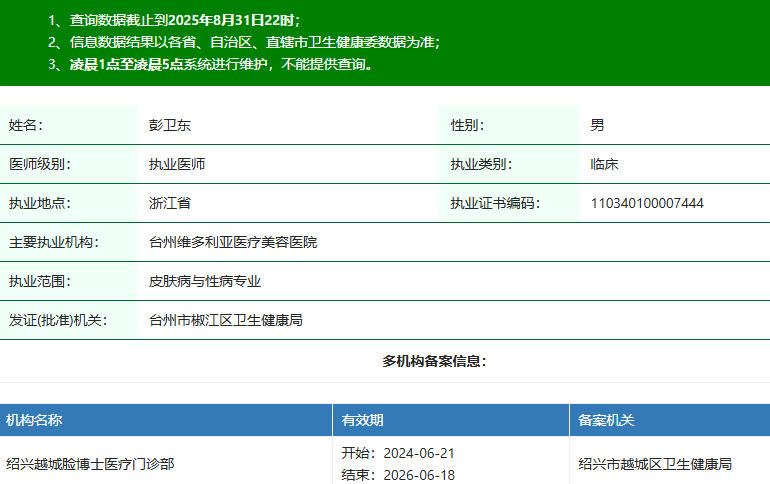770x484 pixels.
Task: Click the issuing authority 台州市椒江区卫生健康局
Action: tap(226, 320)
